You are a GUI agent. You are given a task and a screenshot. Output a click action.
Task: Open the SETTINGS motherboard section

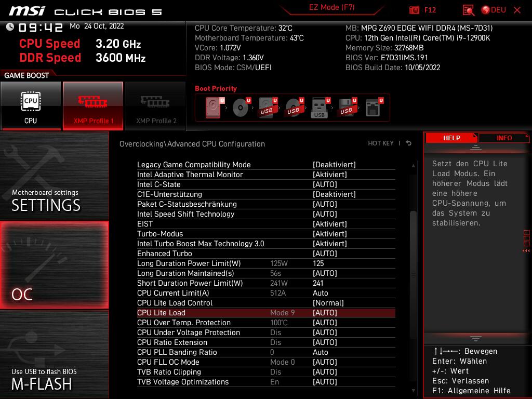click(54, 176)
